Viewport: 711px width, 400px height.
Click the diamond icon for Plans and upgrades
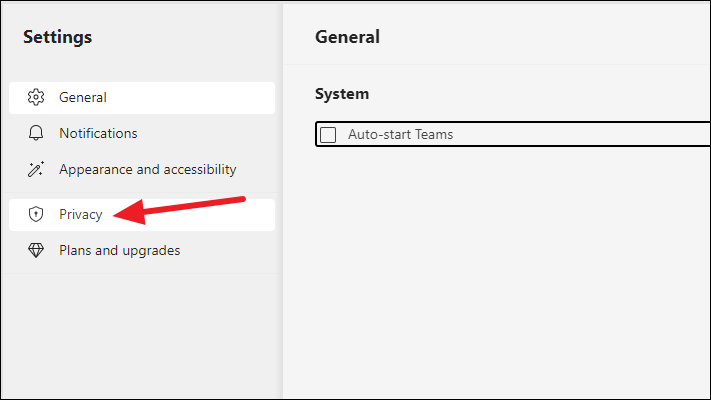(36, 250)
